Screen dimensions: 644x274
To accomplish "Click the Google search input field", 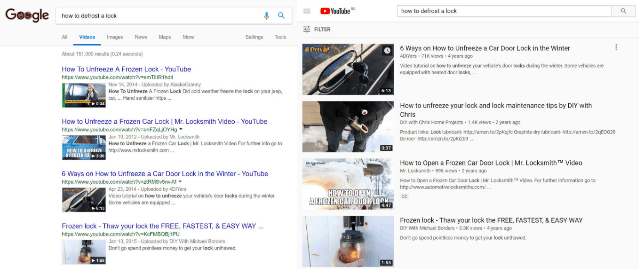I will tap(160, 16).
